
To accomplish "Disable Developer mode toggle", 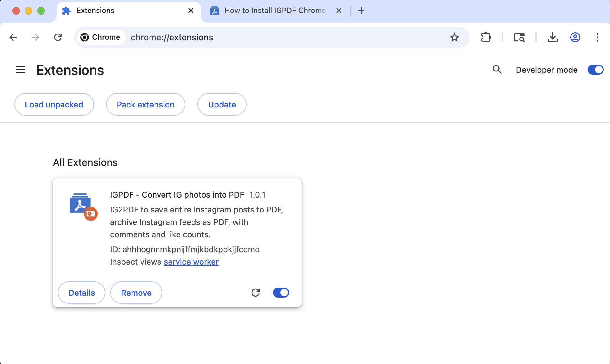I will [x=595, y=70].
